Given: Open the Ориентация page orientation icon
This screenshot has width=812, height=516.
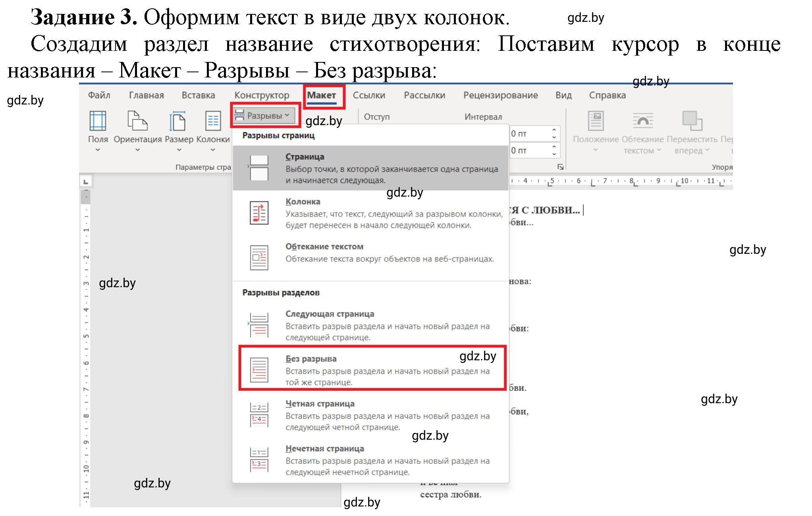Looking at the screenshot, I should (137, 121).
